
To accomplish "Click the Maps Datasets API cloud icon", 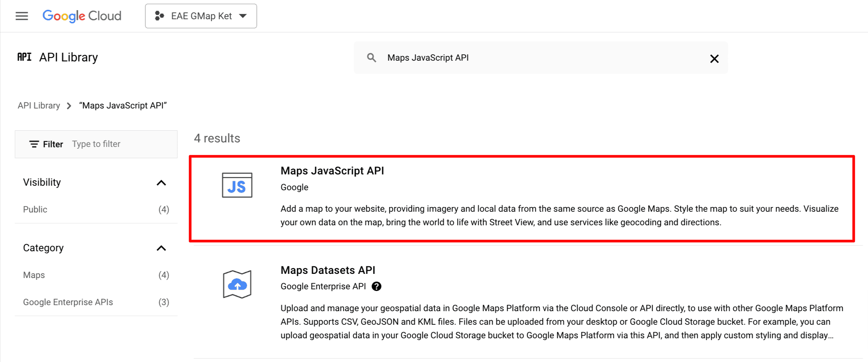I will pyautogui.click(x=237, y=284).
